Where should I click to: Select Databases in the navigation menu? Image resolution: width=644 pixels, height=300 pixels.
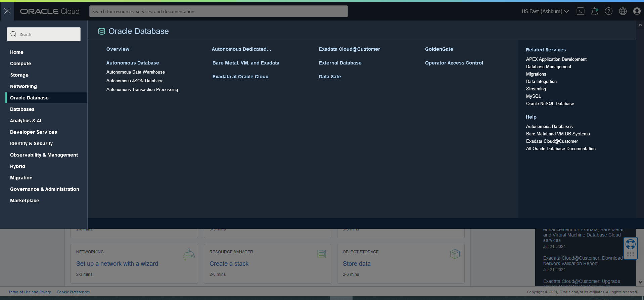22,109
